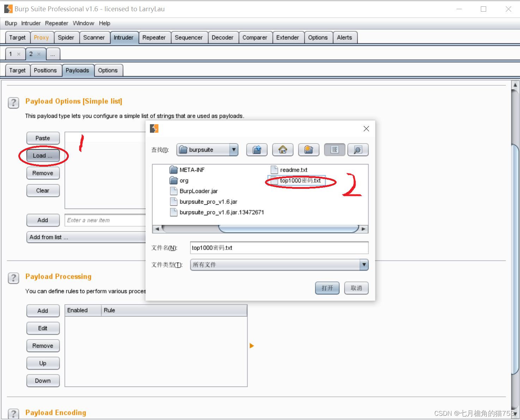520x420 pixels.
Task: Click the Rule column header
Action: click(x=174, y=310)
